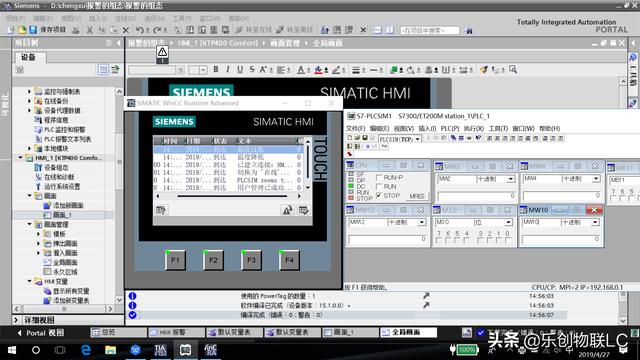
Task: Switch to the HMI 报警 editor tab at bottom
Action: pos(176,333)
